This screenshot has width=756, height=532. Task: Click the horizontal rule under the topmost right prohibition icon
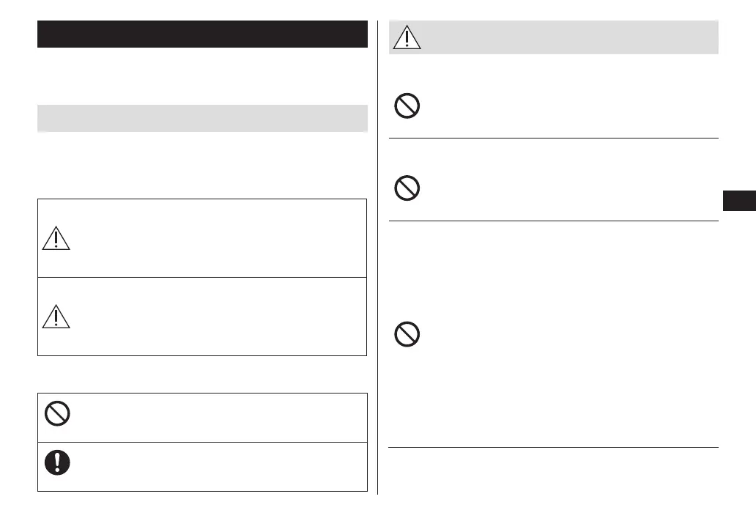coord(553,138)
